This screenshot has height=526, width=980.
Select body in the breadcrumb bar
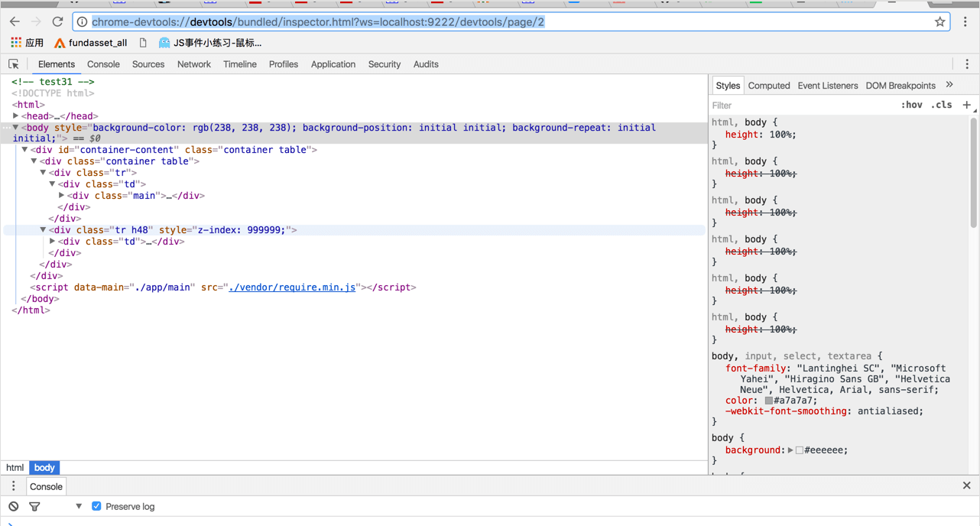pyautogui.click(x=44, y=468)
